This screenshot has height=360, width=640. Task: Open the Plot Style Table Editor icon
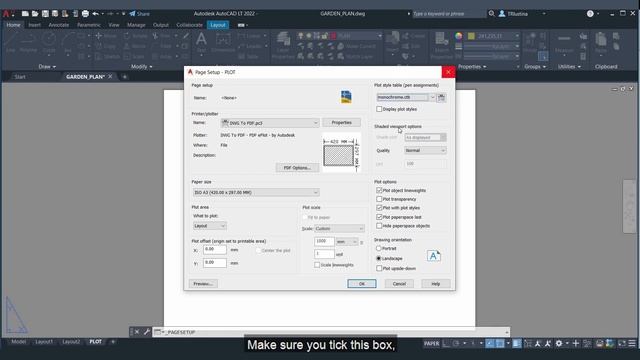pos(441,98)
